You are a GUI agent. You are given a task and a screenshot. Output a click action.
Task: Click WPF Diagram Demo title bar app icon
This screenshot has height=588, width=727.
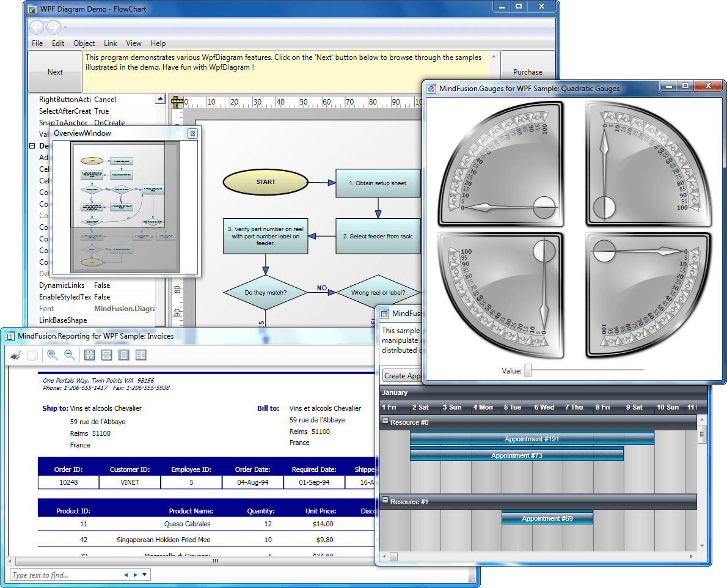tap(32, 9)
